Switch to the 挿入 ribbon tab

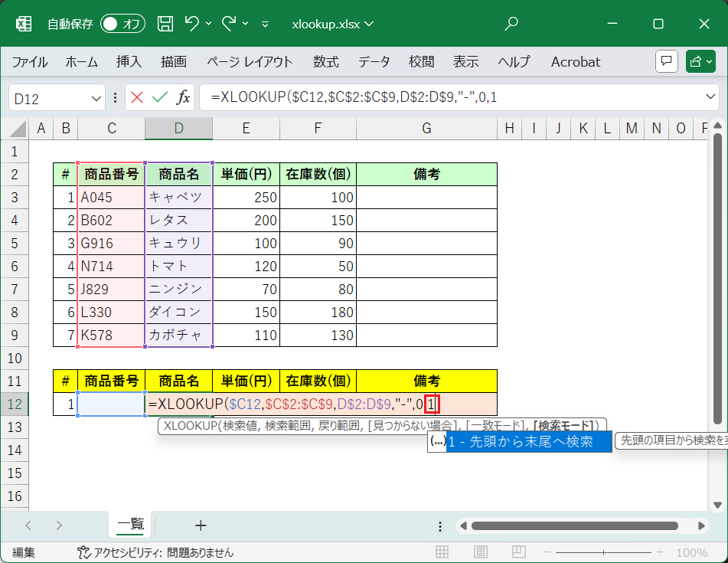pos(129,62)
